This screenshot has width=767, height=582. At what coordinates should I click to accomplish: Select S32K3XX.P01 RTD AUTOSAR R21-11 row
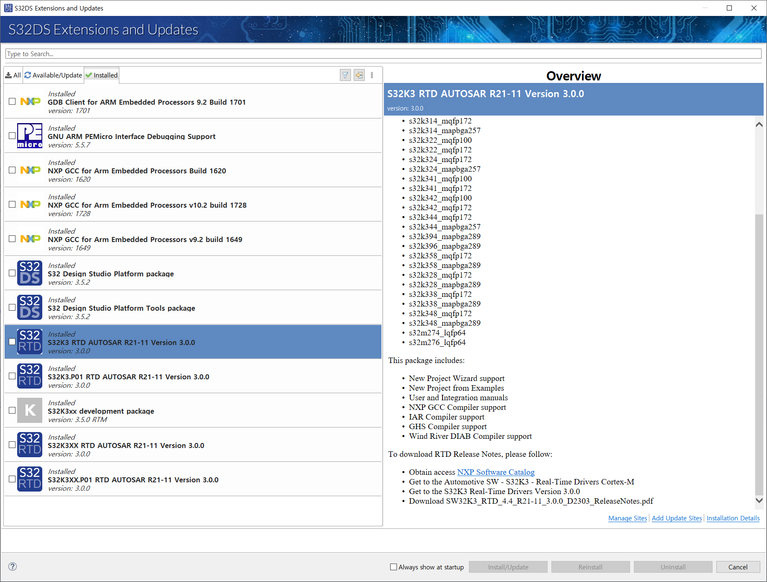(x=193, y=478)
